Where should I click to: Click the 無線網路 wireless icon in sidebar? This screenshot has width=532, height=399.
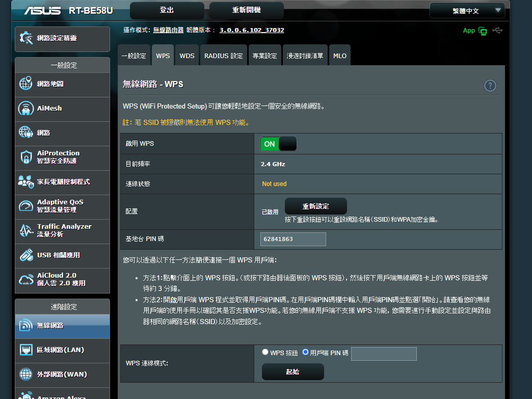pos(26,326)
